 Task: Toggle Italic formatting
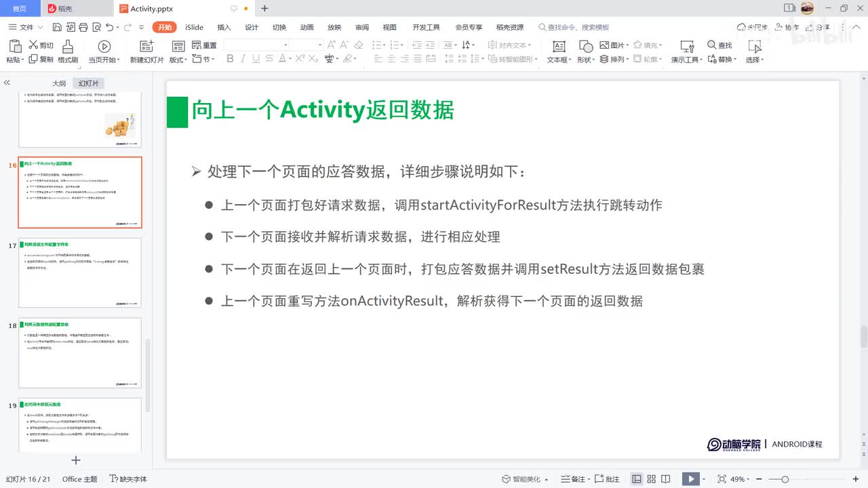point(243,59)
